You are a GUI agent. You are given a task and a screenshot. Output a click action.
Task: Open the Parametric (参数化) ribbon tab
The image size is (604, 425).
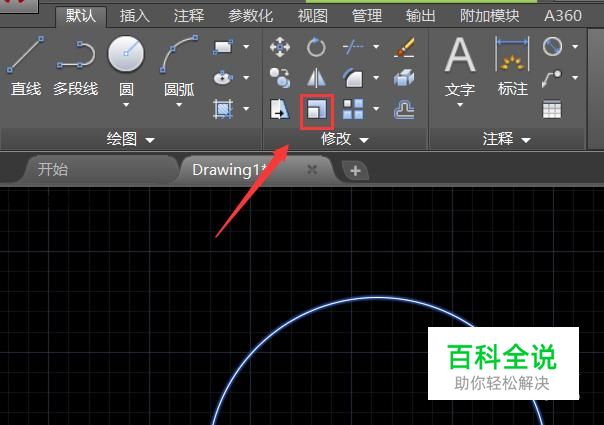[250, 16]
